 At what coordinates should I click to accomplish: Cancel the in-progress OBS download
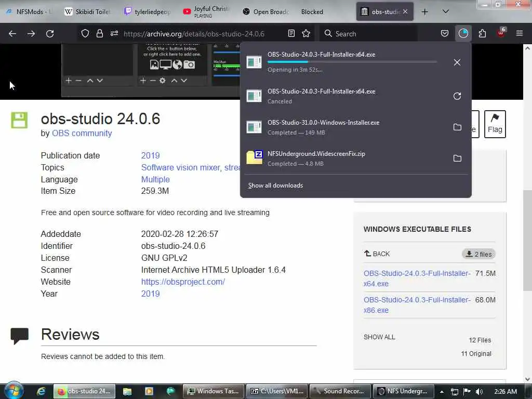click(x=457, y=62)
